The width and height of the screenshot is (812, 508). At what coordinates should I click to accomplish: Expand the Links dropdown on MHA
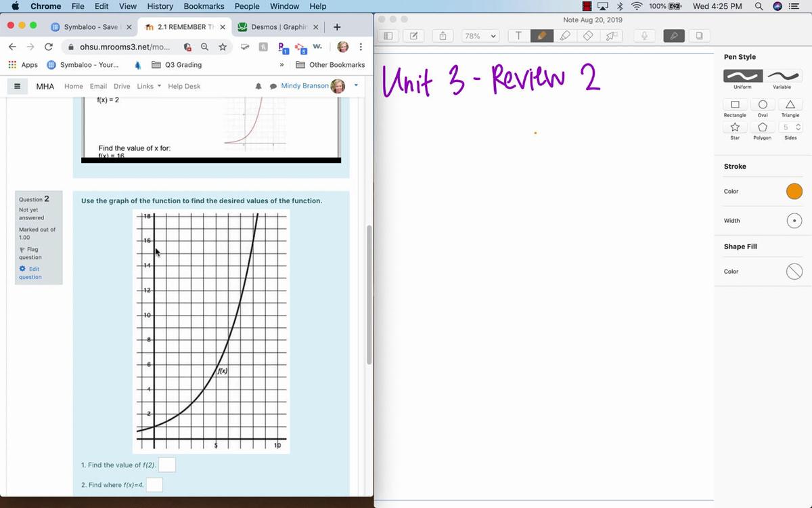(149, 86)
